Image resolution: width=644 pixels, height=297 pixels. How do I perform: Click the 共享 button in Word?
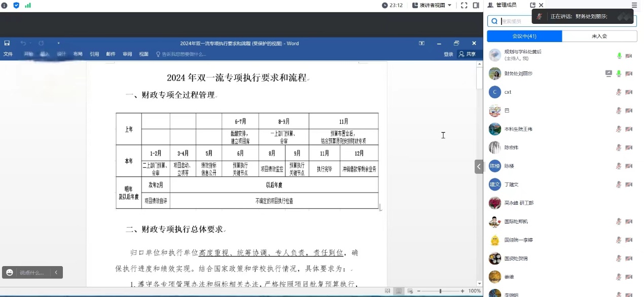tap(467, 54)
